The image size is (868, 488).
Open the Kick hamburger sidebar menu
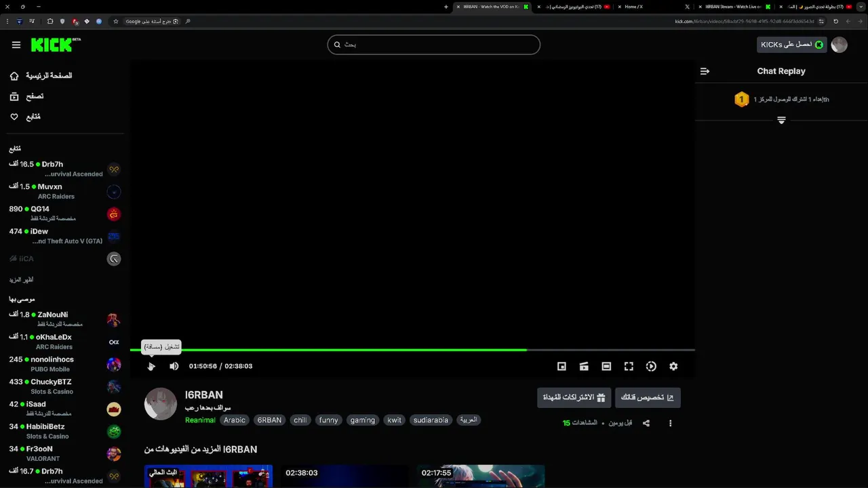16,45
